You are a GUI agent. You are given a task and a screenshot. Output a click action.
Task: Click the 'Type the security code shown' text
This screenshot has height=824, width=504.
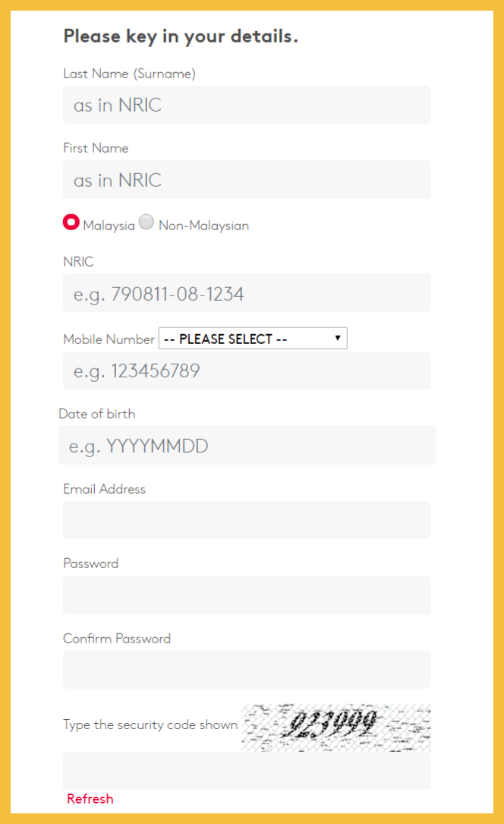(150, 725)
